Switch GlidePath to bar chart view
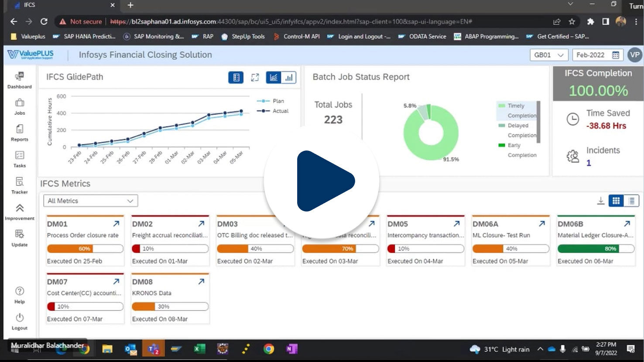 click(289, 78)
